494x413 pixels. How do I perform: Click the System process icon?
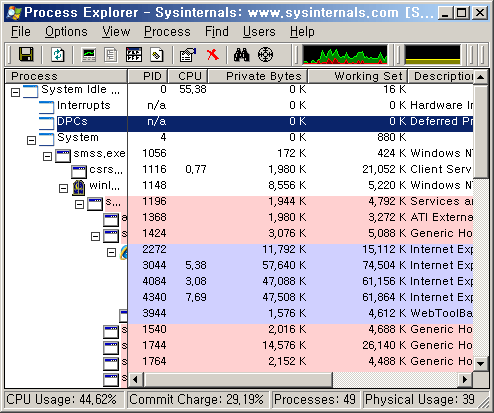[46, 139]
